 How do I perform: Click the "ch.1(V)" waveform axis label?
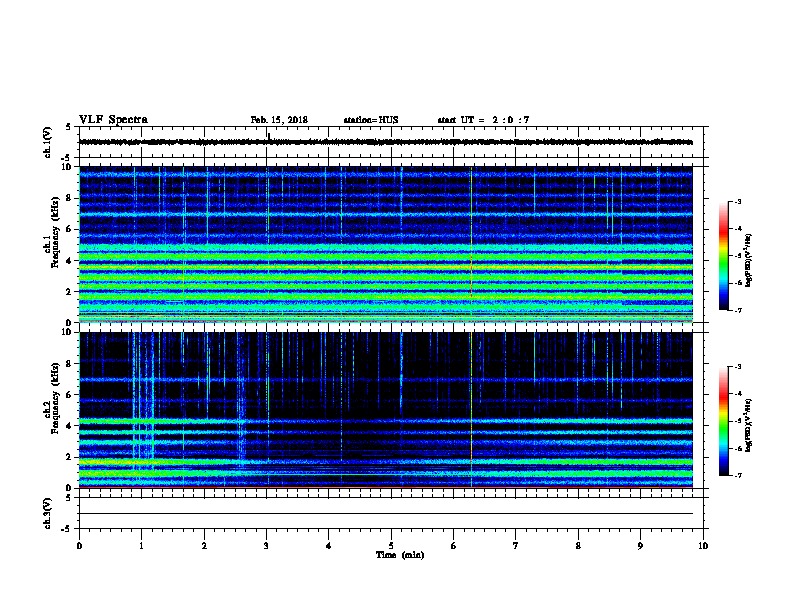(x=47, y=142)
